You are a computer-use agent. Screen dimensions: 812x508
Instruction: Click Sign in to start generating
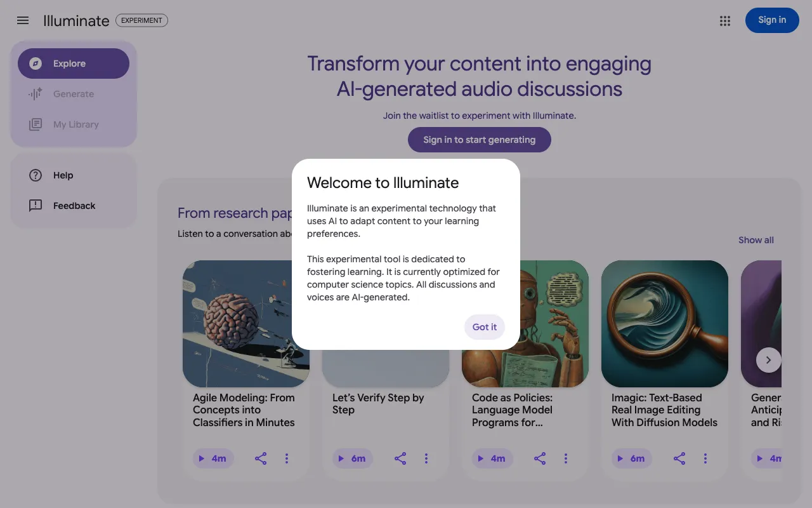click(479, 140)
